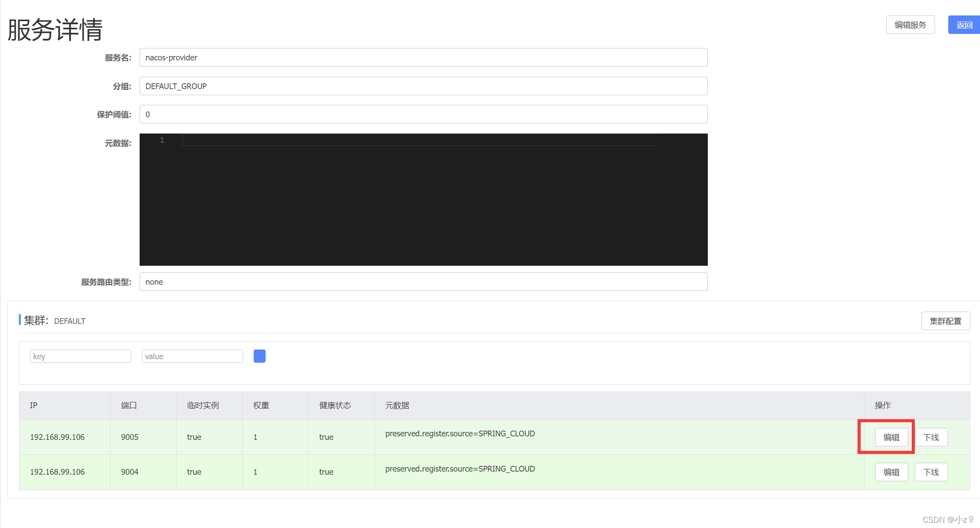Click the 编辑服务 button at top right
980x528 pixels.
[x=910, y=25]
